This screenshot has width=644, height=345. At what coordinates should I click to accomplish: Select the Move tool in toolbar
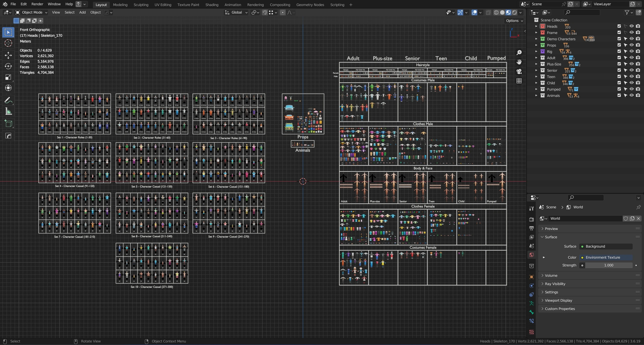pos(8,55)
